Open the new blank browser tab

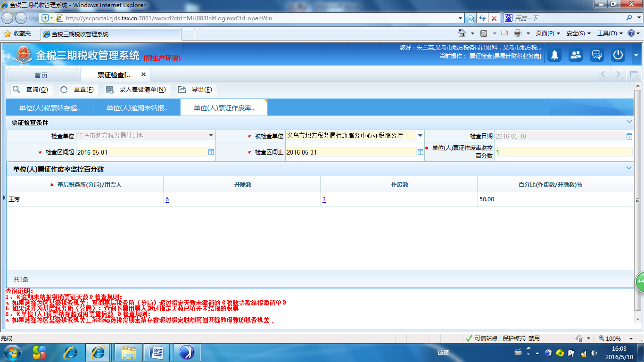coord(188,34)
